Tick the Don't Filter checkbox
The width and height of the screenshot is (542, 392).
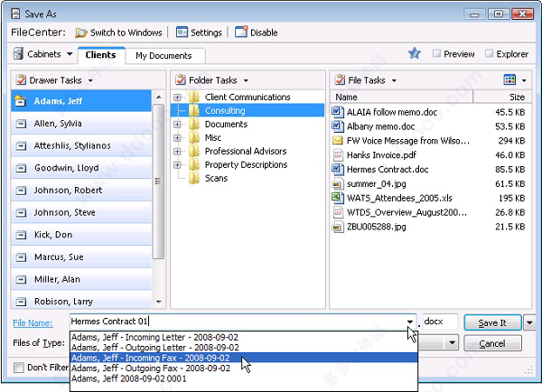[19, 368]
